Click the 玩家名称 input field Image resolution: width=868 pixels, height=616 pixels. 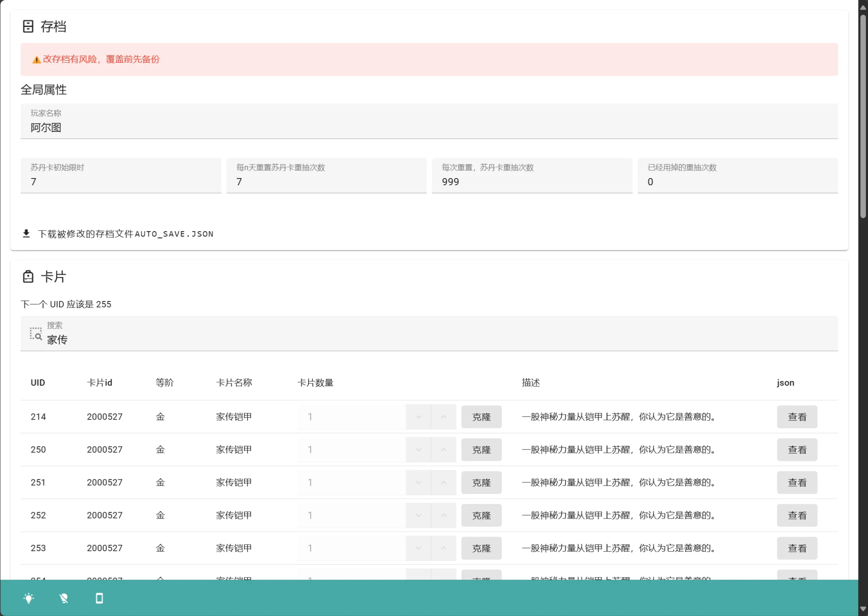(428, 127)
